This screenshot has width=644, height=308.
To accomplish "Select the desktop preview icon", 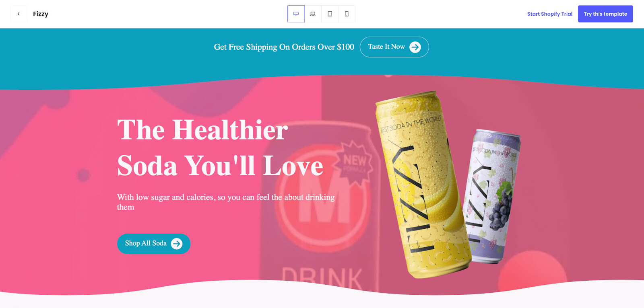I will 296,14.
